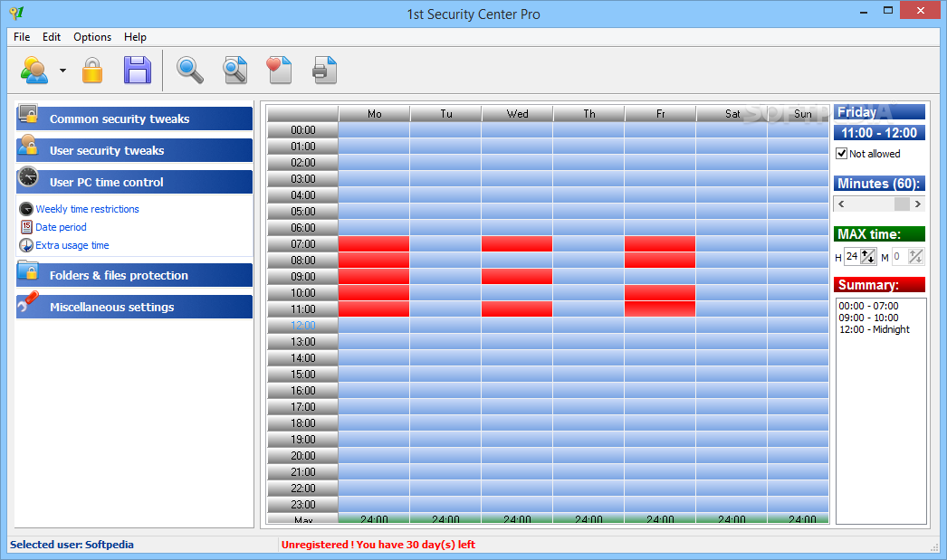Select the Sat column header
This screenshot has width=947, height=560.
pyautogui.click(x=732, y=113)
